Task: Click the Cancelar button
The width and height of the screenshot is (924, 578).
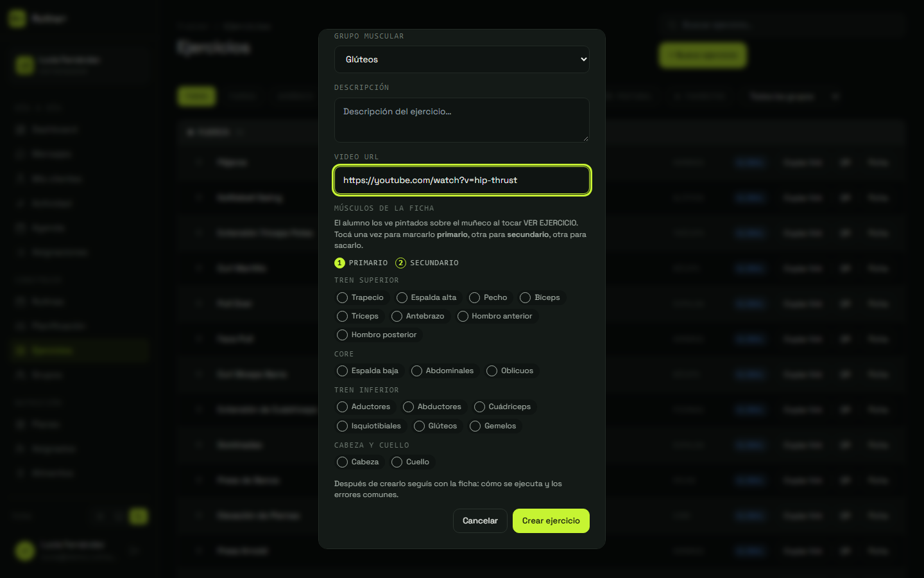Action: coord(480,521)
